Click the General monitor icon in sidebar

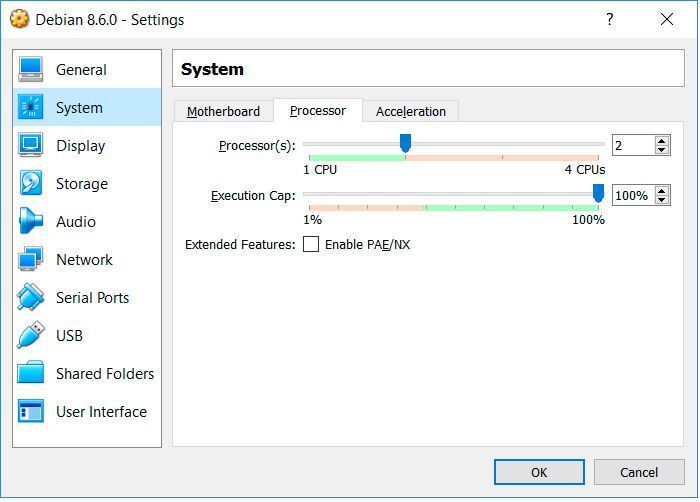[31, 69]
